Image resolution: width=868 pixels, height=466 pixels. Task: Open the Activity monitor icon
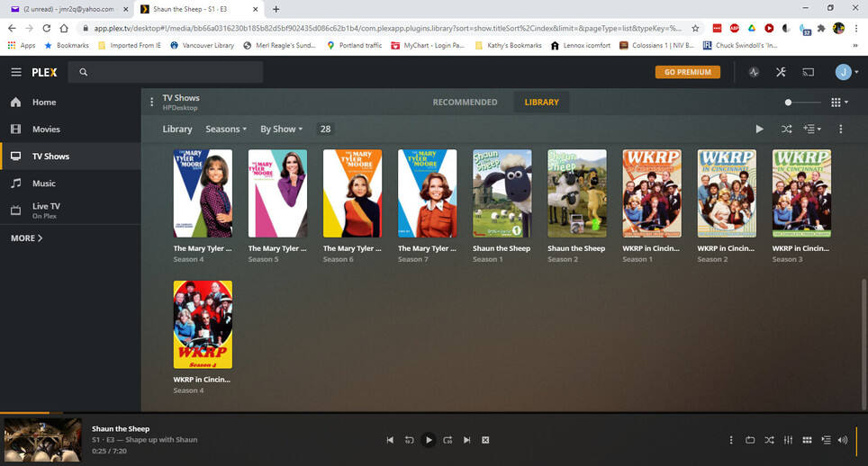pos(754,72)
